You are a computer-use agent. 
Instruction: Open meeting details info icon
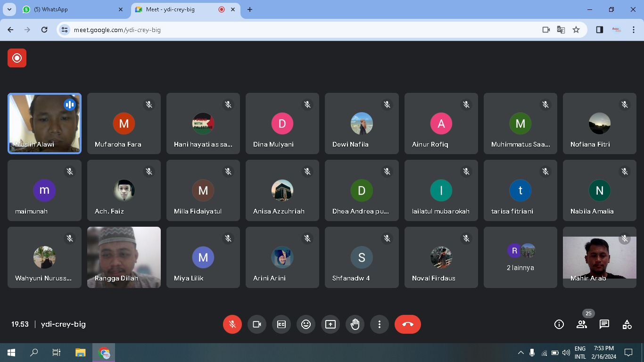(559, 324)
